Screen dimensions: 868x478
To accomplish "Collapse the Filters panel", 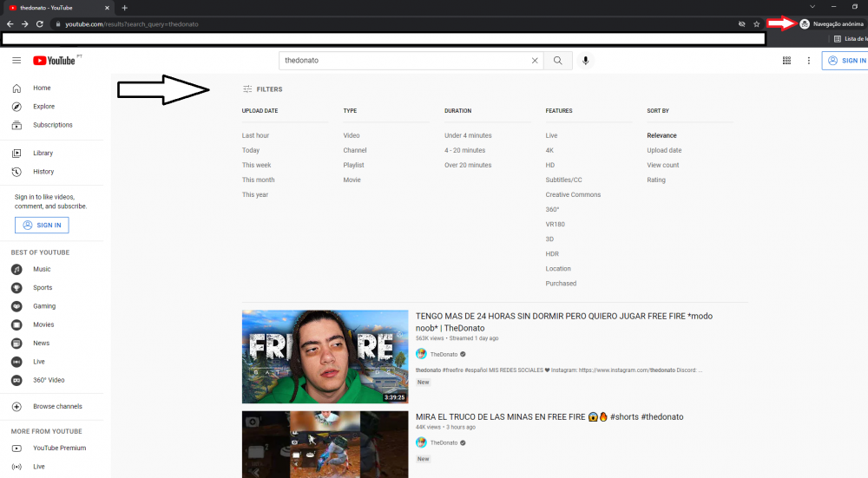I will coord(262,89).
